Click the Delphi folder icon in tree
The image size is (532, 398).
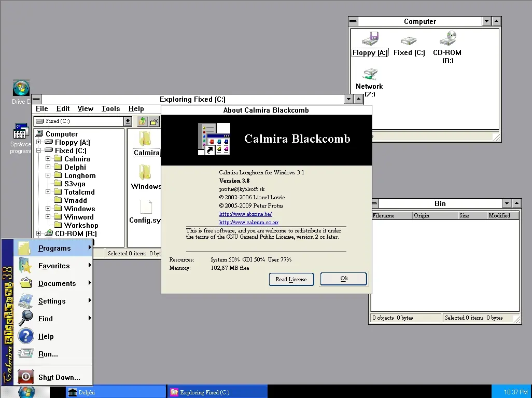pyautogui.click(x=58, y=167)
